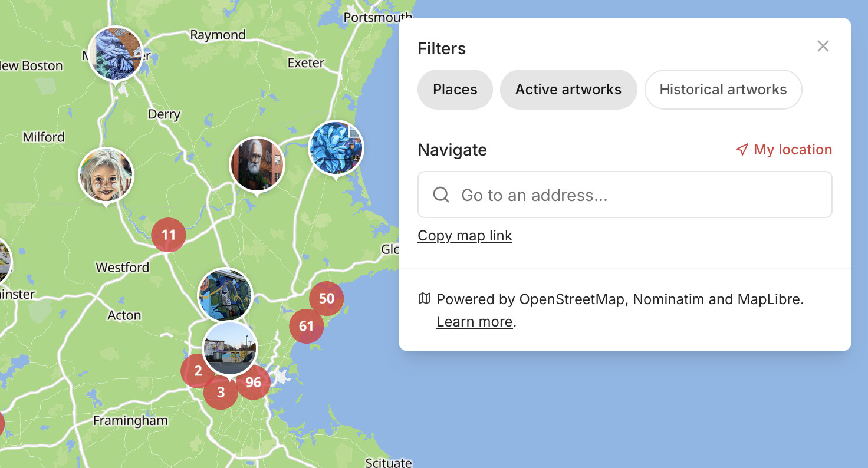
Task: Click the My location navigation link
Action: (x=784, y=150)
